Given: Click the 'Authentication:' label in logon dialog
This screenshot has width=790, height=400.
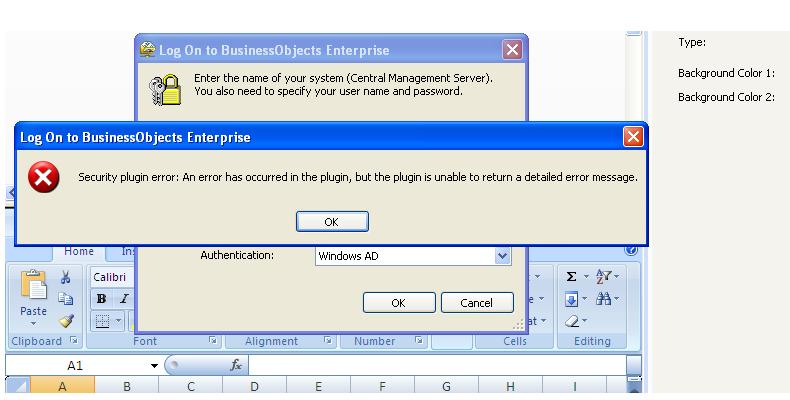Looking at the screenshot, I should [x=237, y=255].
